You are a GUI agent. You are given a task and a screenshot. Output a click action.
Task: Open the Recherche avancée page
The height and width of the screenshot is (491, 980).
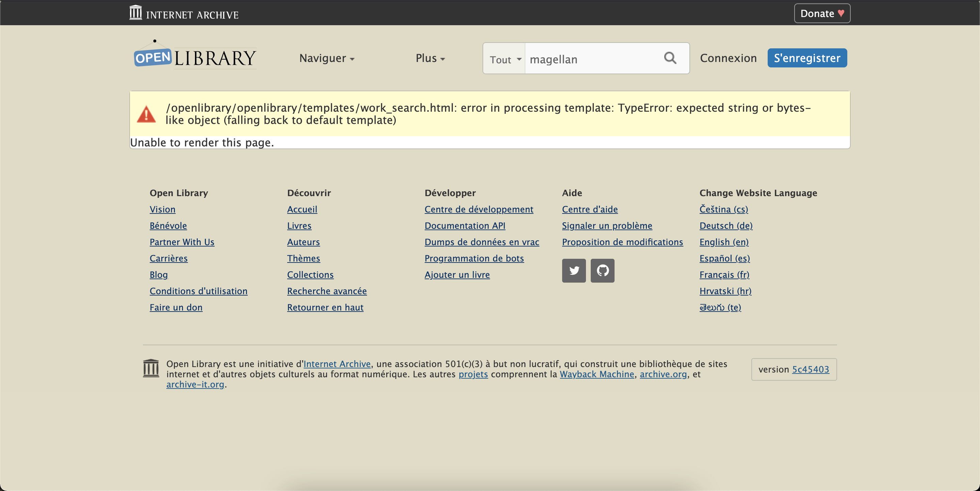coord(326,291)
